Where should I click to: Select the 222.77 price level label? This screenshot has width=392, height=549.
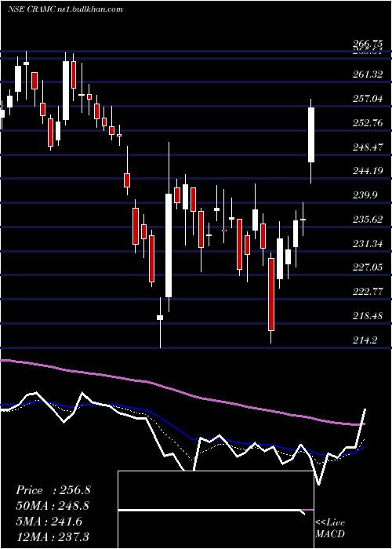[x=368, y=291]
